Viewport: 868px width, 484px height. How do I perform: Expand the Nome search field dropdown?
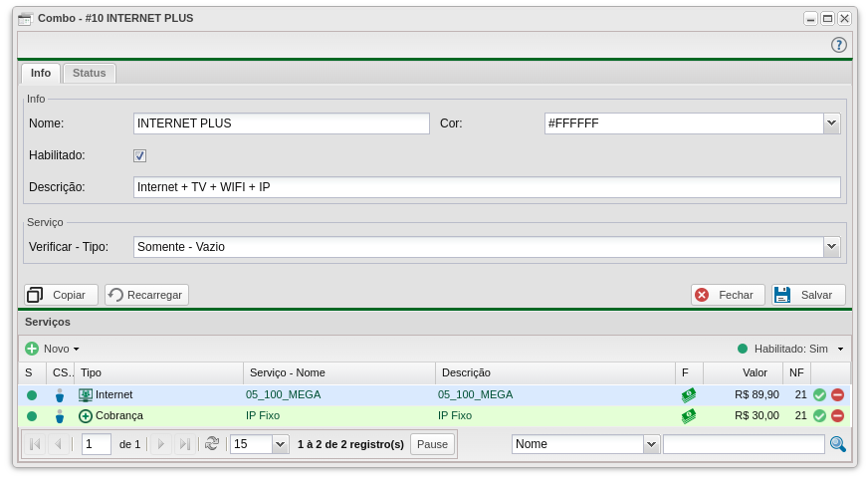coord(651,444)
